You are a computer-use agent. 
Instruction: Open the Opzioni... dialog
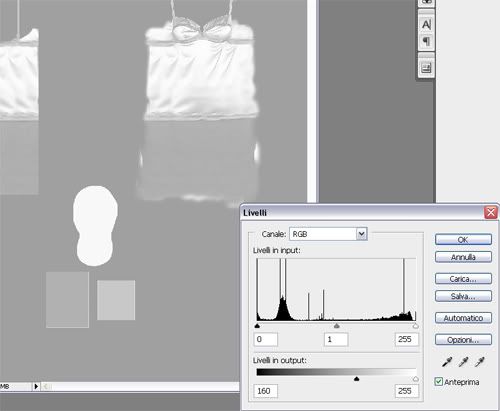coord(463,340)
